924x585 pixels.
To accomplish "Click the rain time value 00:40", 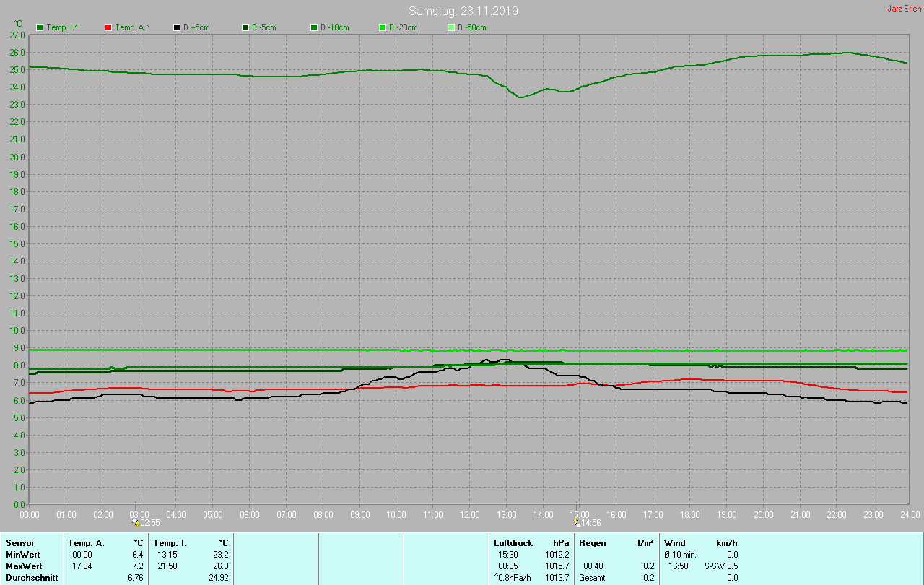I will (593, 566).
